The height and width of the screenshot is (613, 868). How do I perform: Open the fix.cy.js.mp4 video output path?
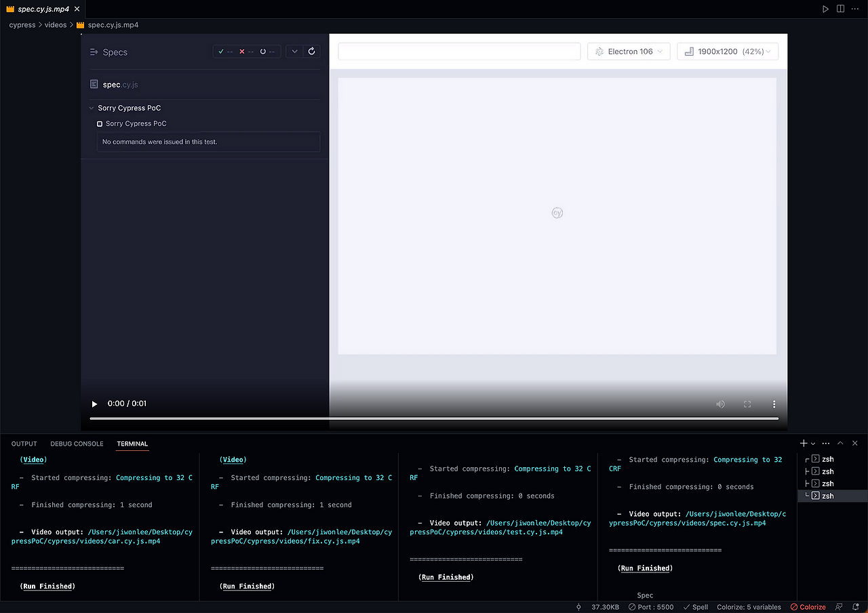[301, 537]
